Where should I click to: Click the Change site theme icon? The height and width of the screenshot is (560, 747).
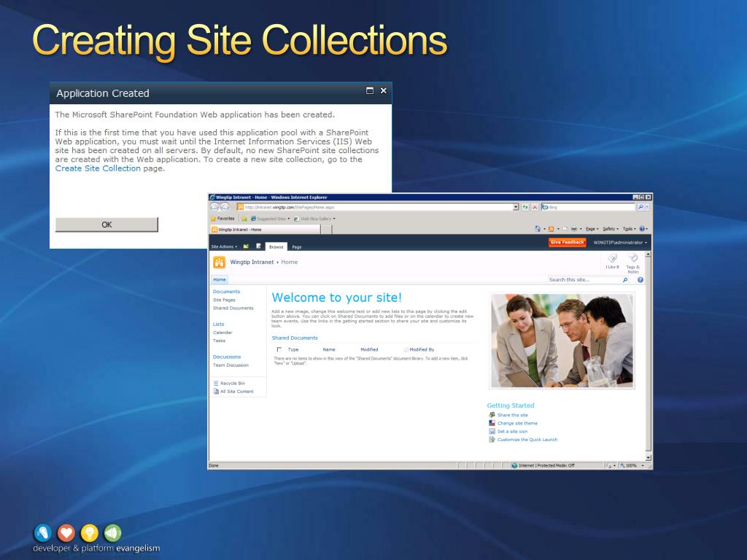coord(492,423)
